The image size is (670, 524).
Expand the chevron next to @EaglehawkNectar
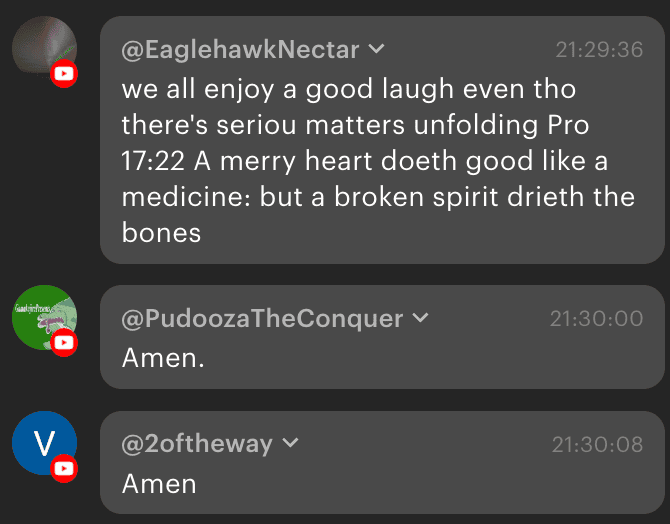point(377,49)
